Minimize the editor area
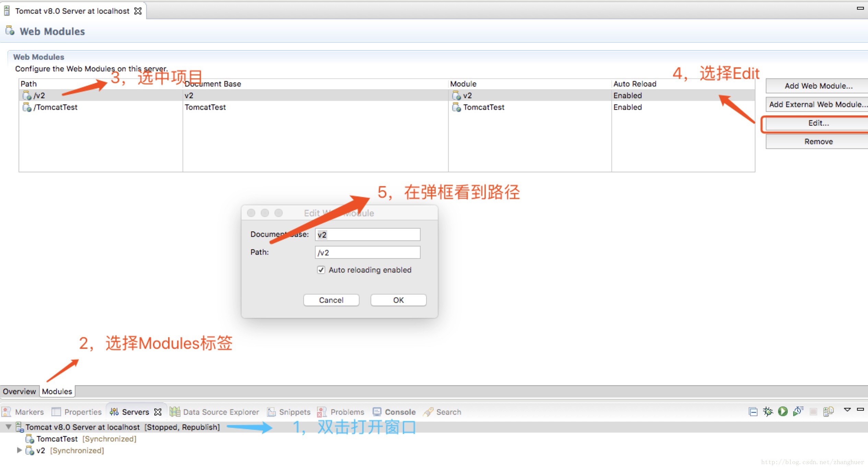 click(x=860, y=8)
